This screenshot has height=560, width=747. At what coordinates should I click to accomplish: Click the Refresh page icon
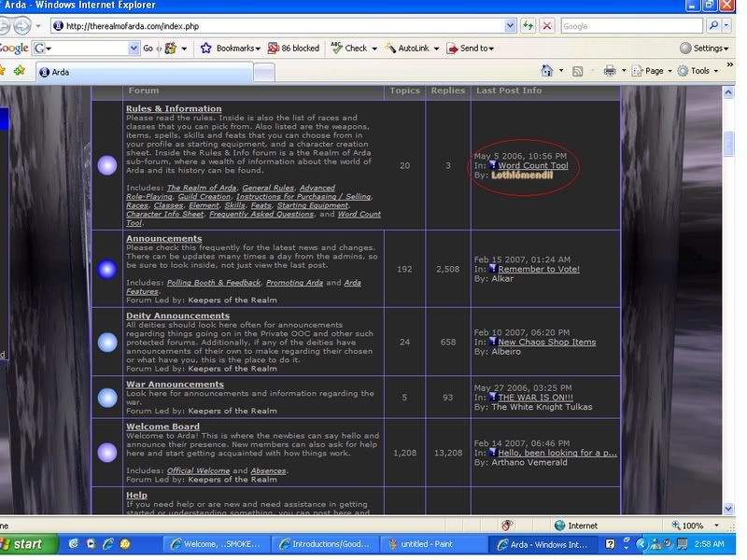(529, 26)
